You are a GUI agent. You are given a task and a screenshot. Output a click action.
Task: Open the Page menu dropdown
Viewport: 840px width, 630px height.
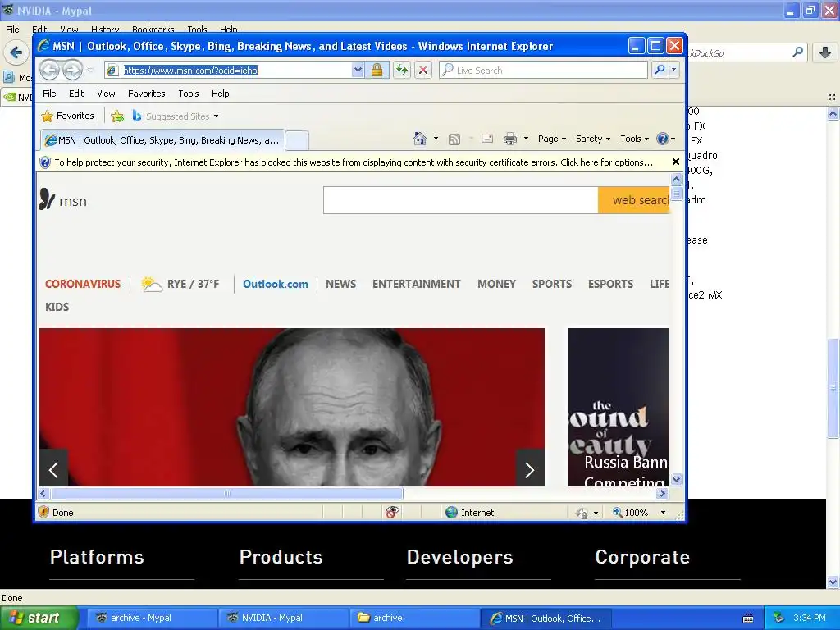click(x=552, y=139)
